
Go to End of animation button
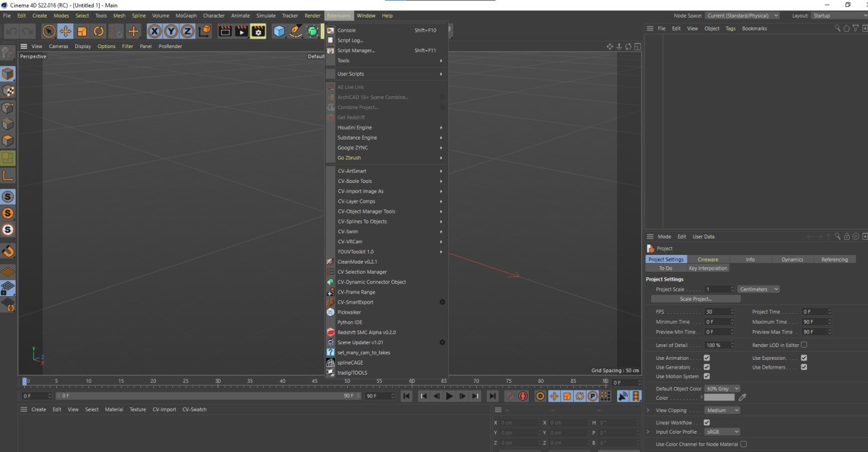tap(493, 396)
